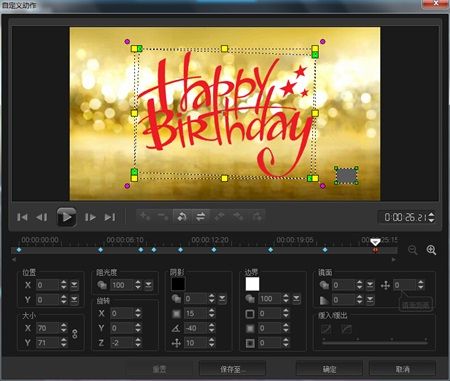The height and width of the screenshot is (381, 450).
Task: Enable the ease in curve button
Action: (326, 330)
